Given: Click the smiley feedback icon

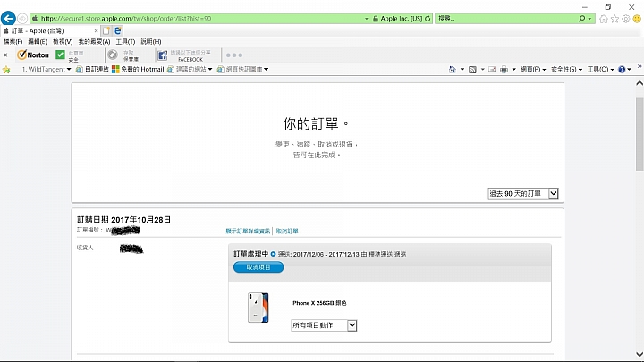Looking at the screenshot, I should coord(637,19).
